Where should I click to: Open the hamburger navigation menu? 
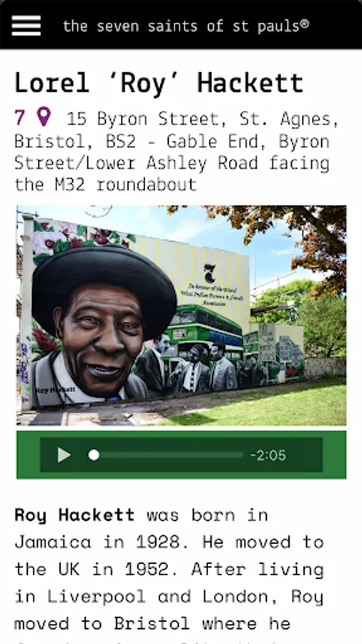tap(26, 26)
